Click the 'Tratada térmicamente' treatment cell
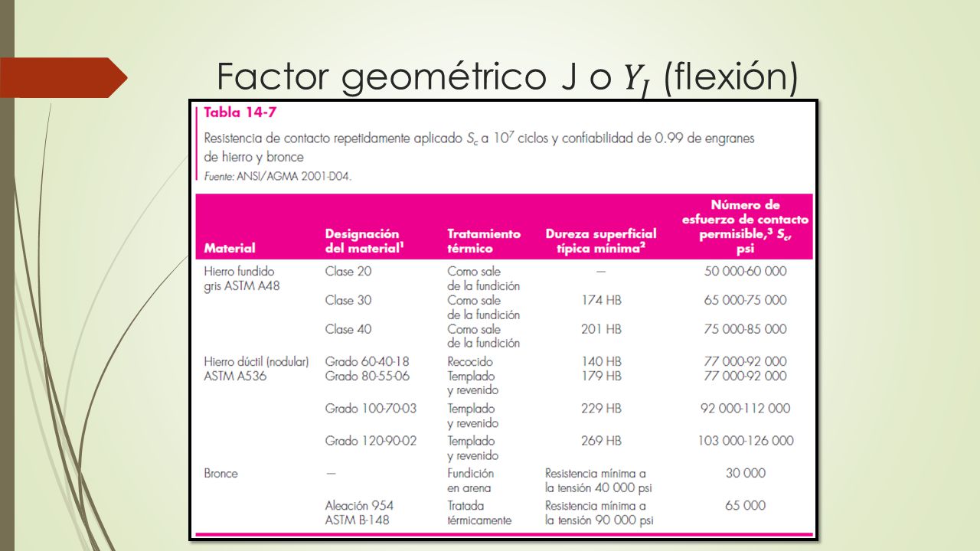The image size is (980, 551). coord(479,513)
